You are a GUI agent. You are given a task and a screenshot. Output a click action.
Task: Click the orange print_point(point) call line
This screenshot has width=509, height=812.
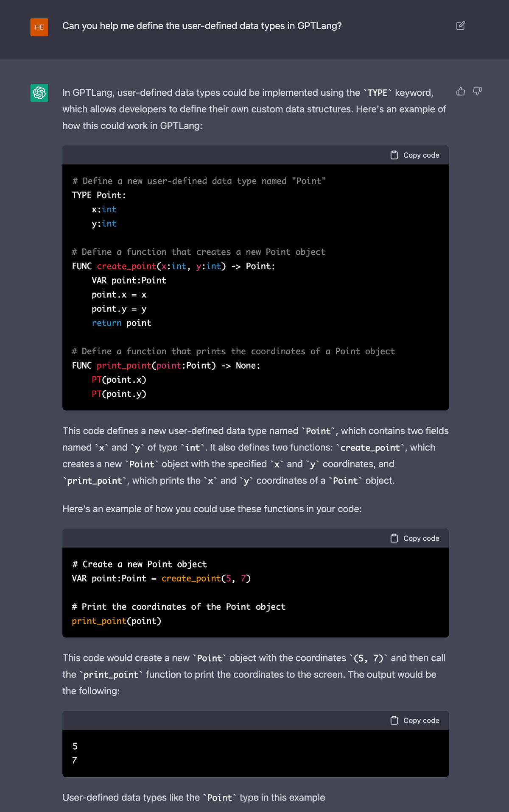[116, 621]
